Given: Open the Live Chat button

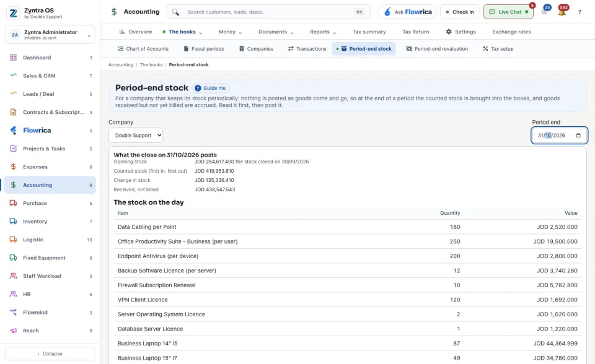Looking at the screenshot, I should [508, 12].
